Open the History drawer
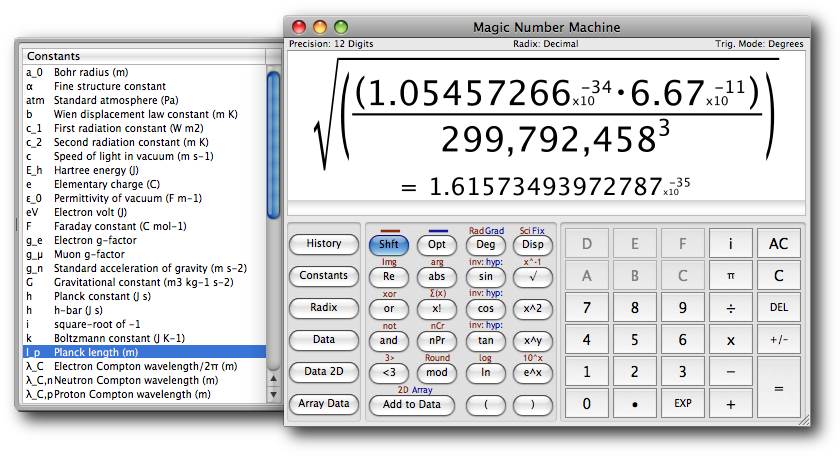The image size is (840, 456). point(324,244)
